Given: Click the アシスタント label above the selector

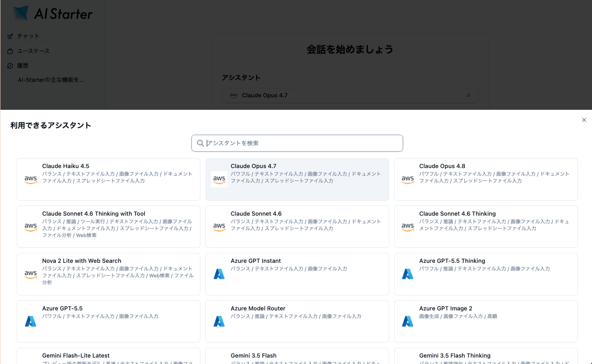Looking at the screenshot, I should (241, 78).
